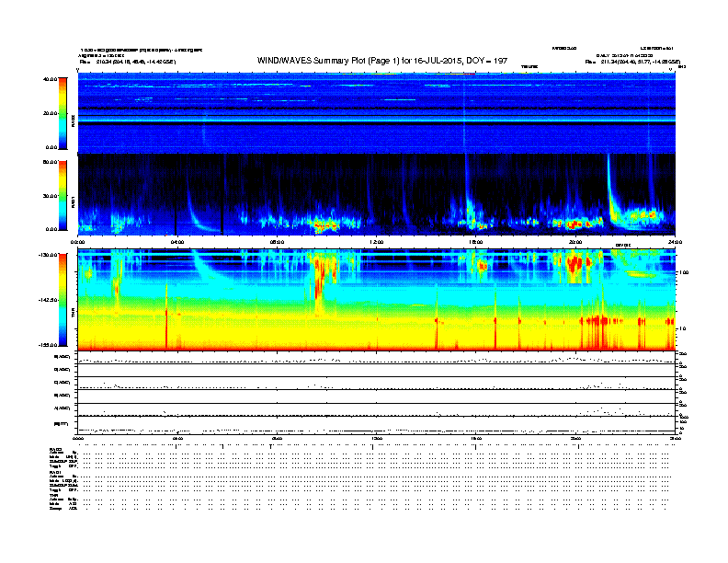The width and height of the screenshot is (728, 563).
Task: Click inside the RAD2 spectrogram panel
Action: tap(377, 113)
